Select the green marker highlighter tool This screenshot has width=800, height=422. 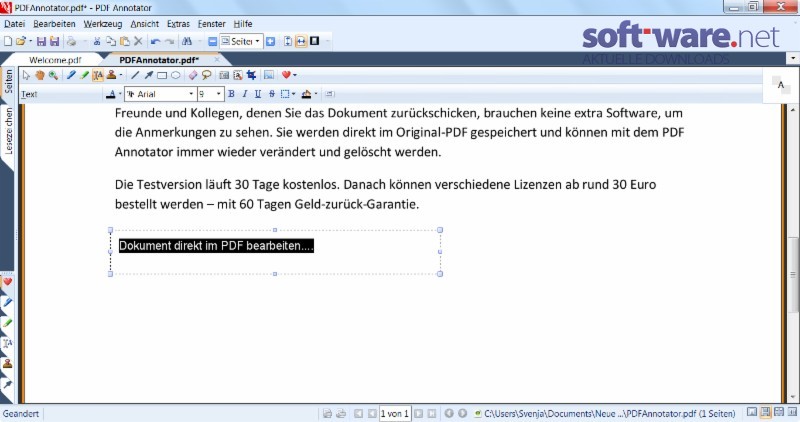(x=85, y=76)
